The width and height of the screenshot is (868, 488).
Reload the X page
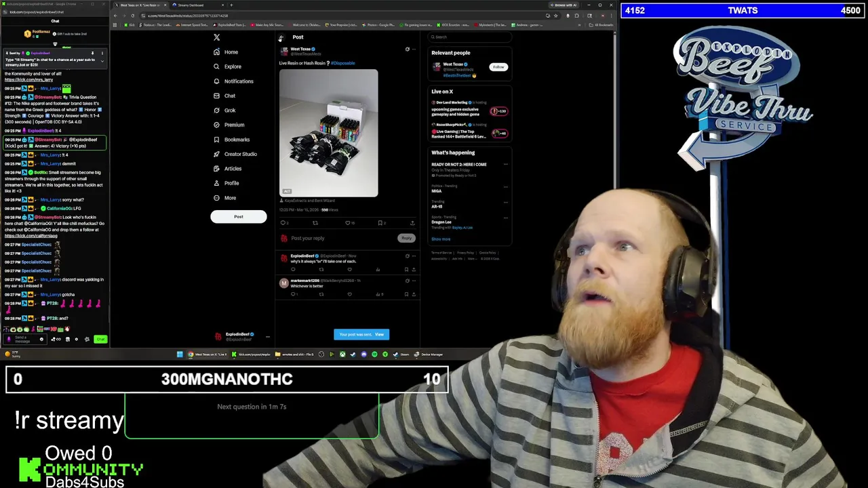(x=132, y=16)
